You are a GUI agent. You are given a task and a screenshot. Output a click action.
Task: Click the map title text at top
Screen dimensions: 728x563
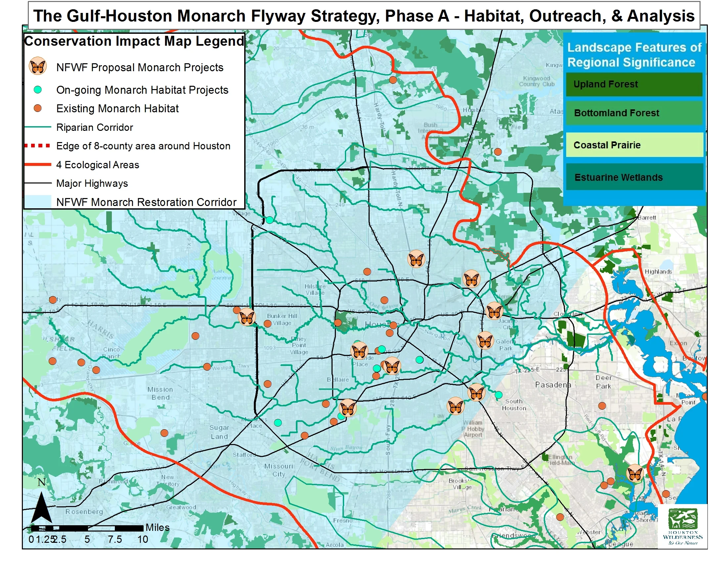(x=364, y=16)
